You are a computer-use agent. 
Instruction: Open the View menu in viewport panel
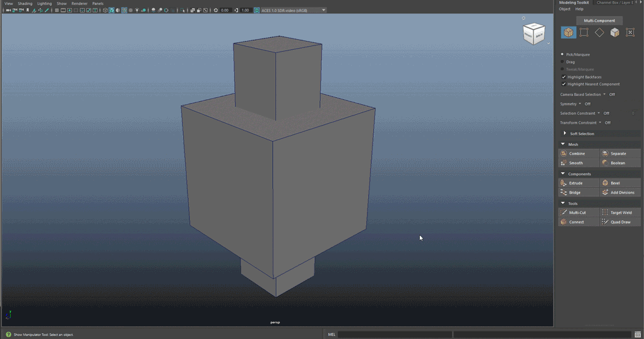pyautogui.click(x=8, y=3)
